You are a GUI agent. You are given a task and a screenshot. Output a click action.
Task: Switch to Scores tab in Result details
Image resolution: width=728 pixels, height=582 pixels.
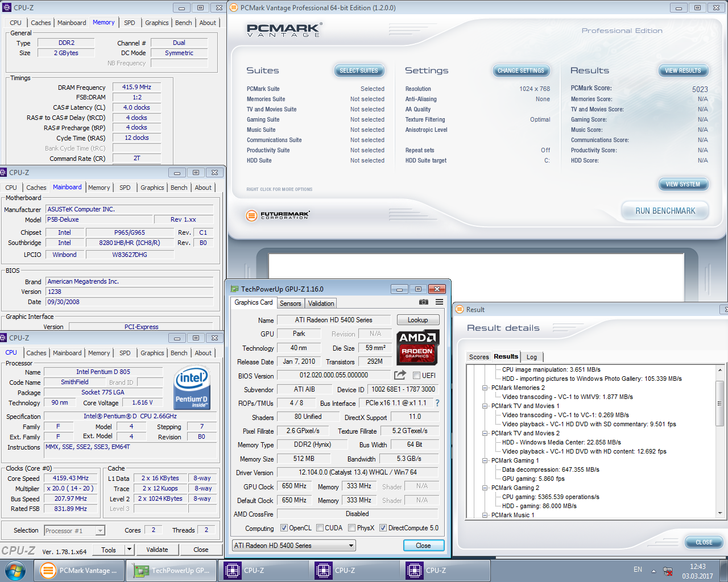479,357
